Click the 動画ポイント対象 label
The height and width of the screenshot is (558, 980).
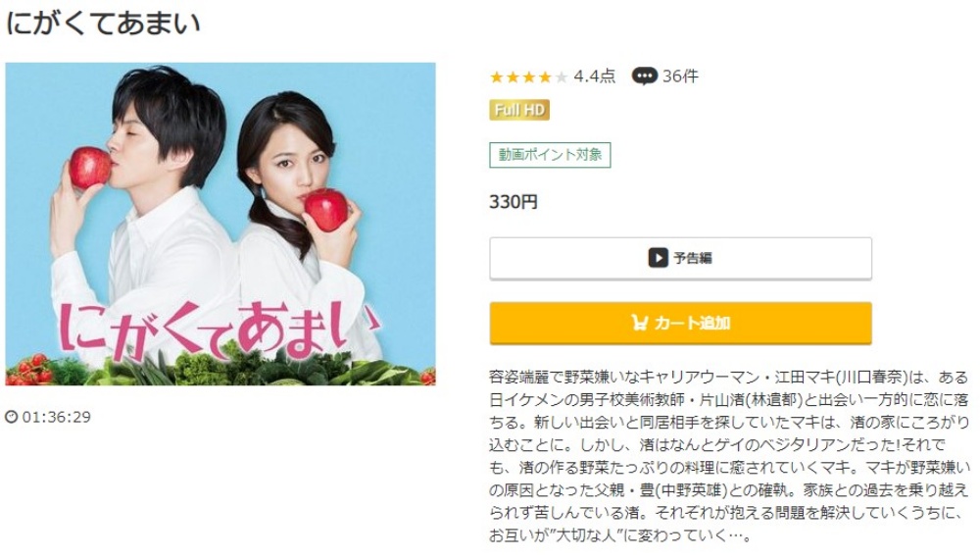[550, 155]
